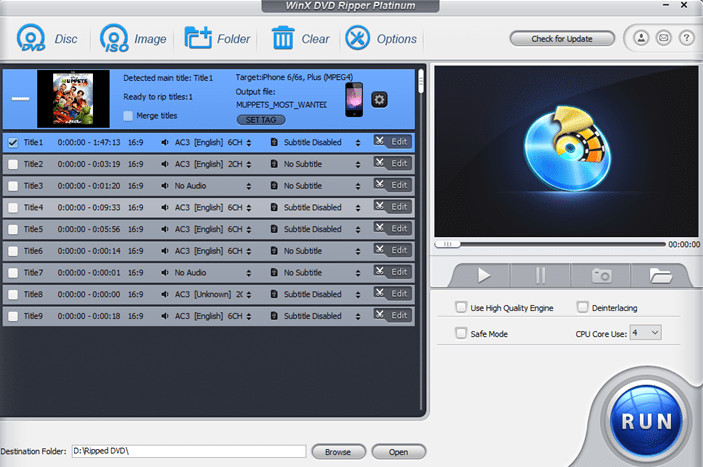
Task: Edit Title1 with scissors button
Action: [x=393, y=142]
